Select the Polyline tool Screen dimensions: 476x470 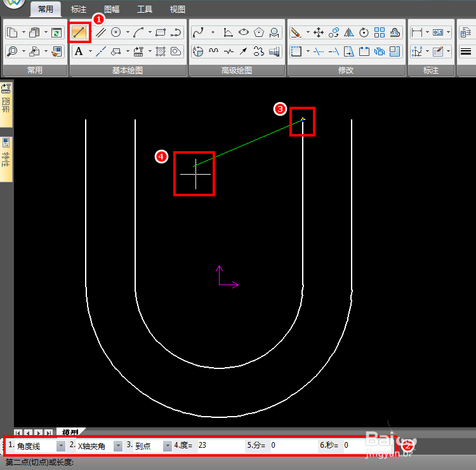tap(176, 32)
